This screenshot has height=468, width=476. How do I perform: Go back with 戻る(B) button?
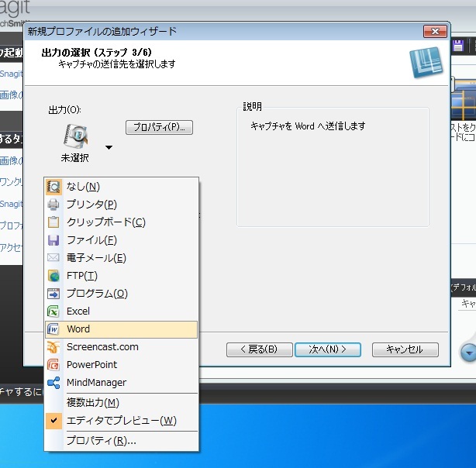click(259, 349)
